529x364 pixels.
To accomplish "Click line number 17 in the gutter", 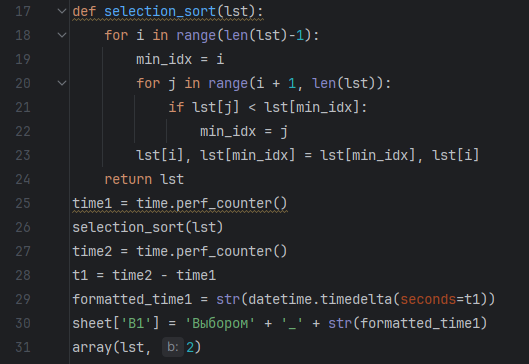I will click(x=23, y=11).
